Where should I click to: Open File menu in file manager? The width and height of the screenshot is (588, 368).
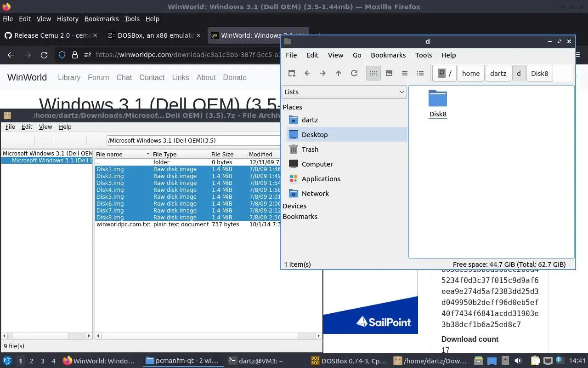[291, 55]
